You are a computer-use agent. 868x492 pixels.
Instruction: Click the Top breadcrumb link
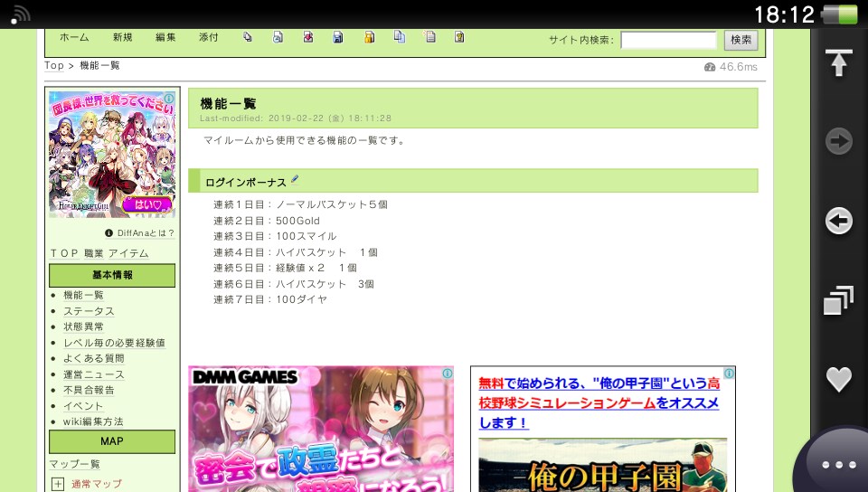tap(54, 66)
